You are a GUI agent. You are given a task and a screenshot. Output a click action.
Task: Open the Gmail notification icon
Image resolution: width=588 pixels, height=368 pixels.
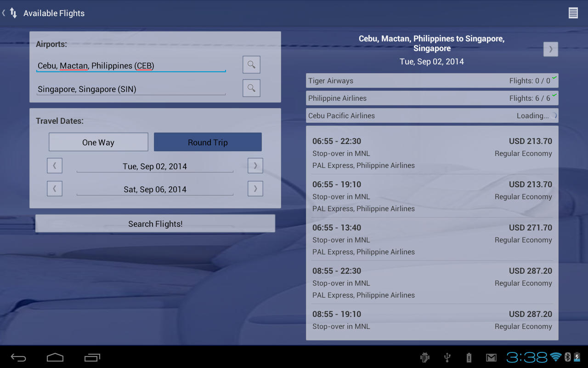[491, 357]
